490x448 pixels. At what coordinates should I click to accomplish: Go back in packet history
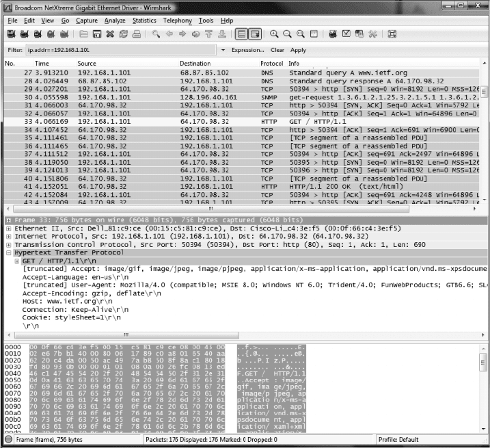click(x=169, y=34)
